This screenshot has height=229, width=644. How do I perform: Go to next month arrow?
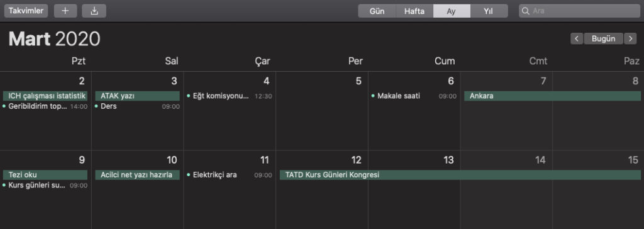coord(630,38)
